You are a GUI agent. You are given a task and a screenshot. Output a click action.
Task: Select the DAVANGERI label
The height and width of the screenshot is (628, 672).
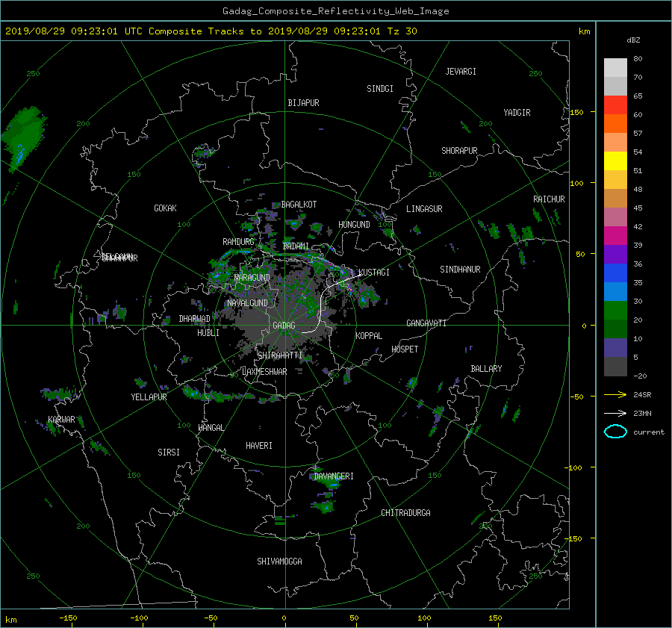pyautogui.click(x=334, y=476)
